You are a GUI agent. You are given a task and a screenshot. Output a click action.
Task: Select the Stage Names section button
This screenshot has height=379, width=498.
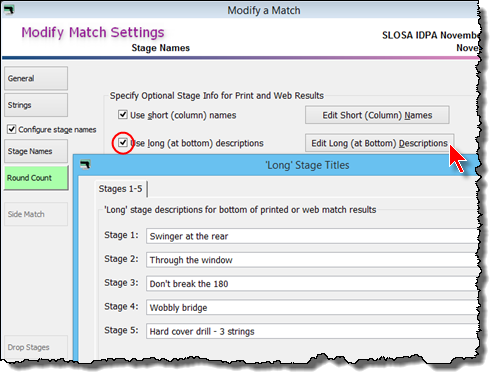click(x=36, y=151)
